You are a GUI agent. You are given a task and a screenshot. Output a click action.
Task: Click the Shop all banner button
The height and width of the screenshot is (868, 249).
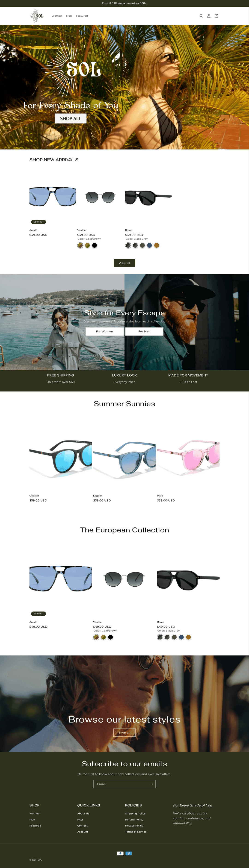click(x=124, y=732)
